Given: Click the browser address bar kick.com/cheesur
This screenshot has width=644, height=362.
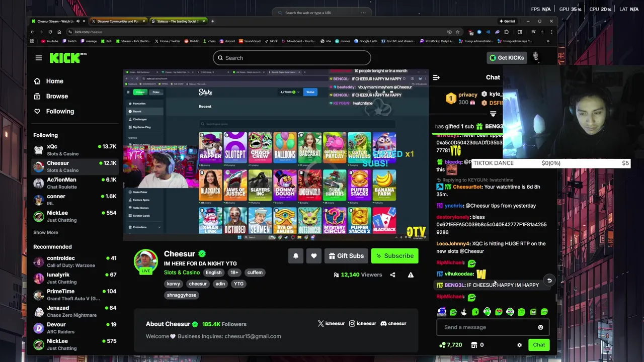Looking at the screenshot, I should coord(257,32).
